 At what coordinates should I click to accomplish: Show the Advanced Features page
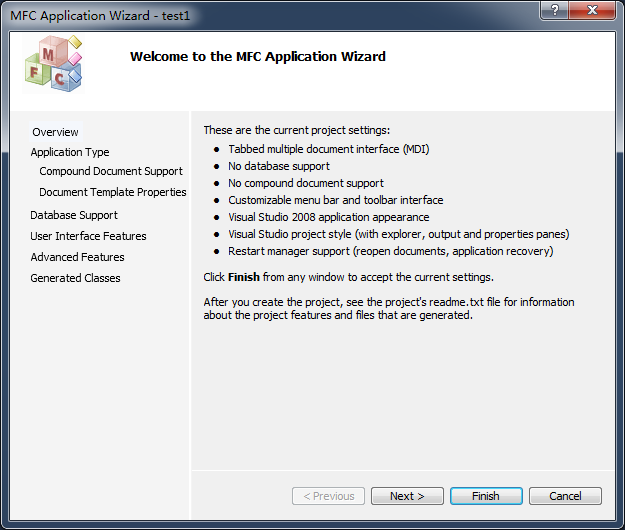pyautogui.click(x=77, y=257)
